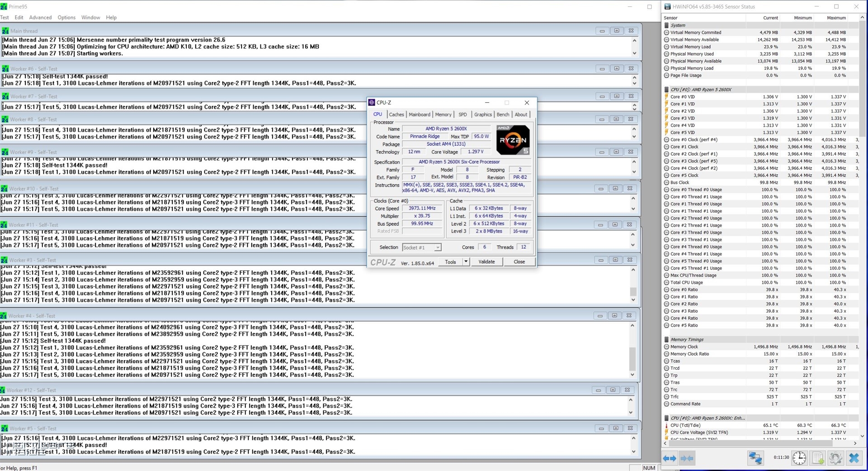Click icon beside Bus Clock sensor
The width and height of the screenshot is (868, 471).
pyautogui.click(x=666, y=182)
